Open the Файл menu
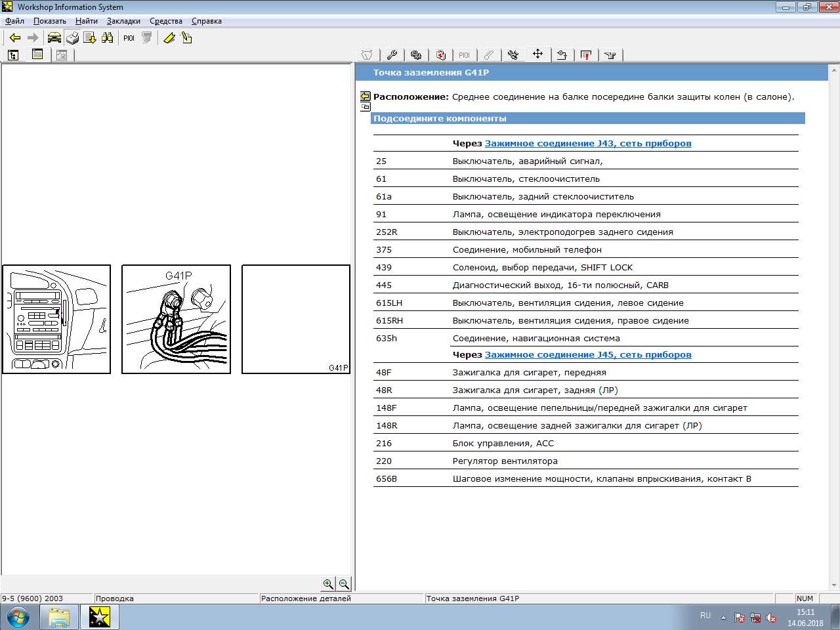Screen dimensions: 840x630 14,21
